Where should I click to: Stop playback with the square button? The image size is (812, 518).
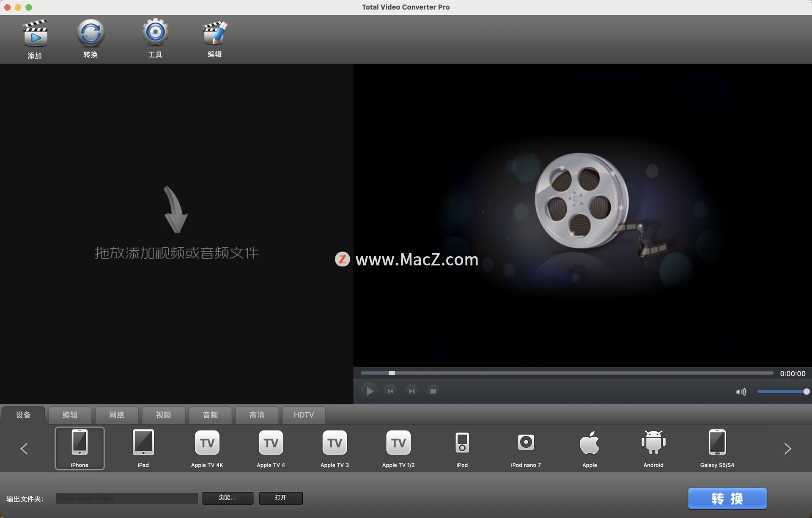coord(433,391)
